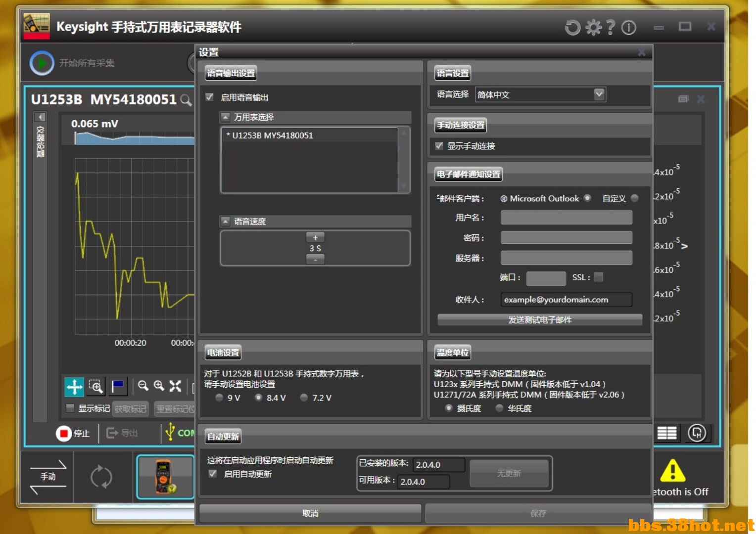Image resolution: width=756 pixels, height=534 pixels.
Task: Open the table view icon
Action: pos(666,433)
